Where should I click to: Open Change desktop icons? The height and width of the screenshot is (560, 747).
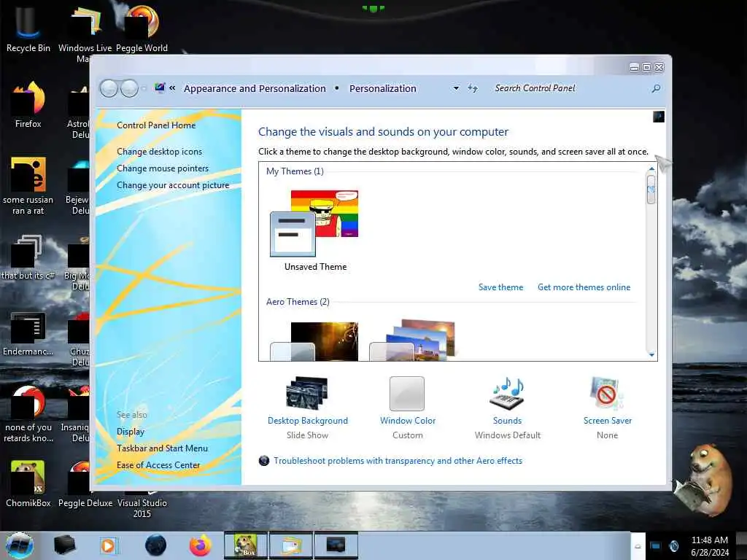(159, 152)
